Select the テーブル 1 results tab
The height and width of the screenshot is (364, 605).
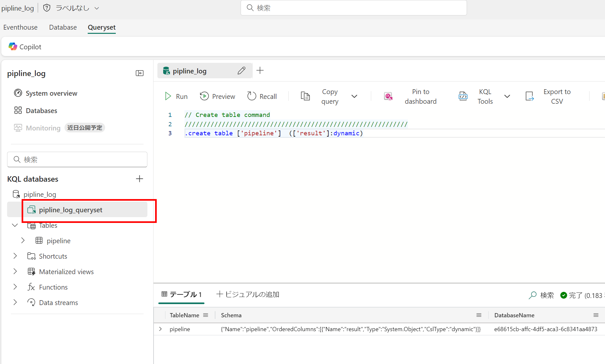coord(181,294)
